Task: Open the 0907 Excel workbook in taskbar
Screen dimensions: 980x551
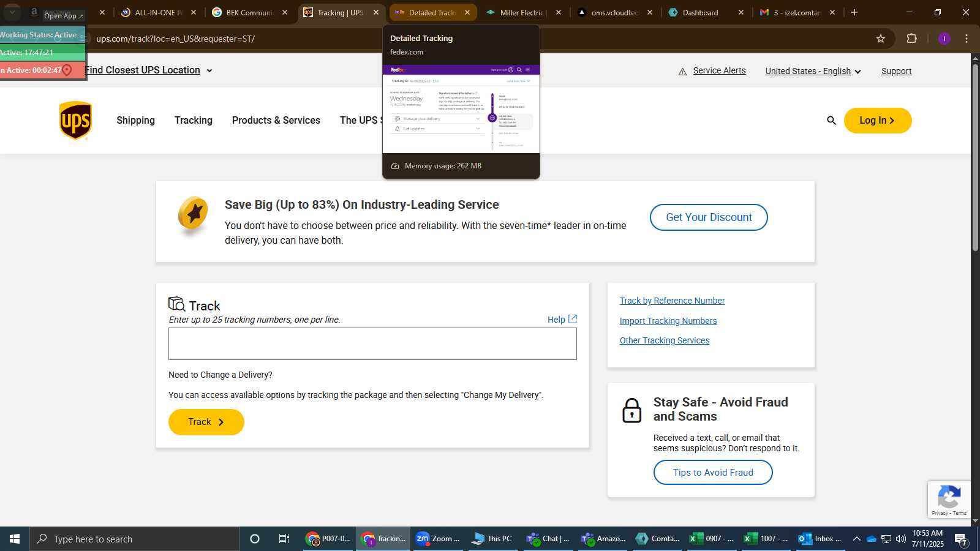Action: tap(712, 539)
